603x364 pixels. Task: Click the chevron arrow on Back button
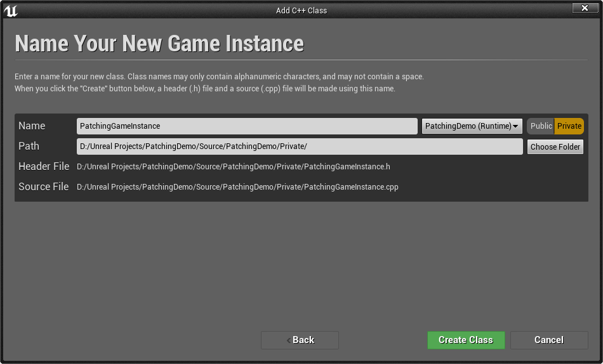point(288,340)
